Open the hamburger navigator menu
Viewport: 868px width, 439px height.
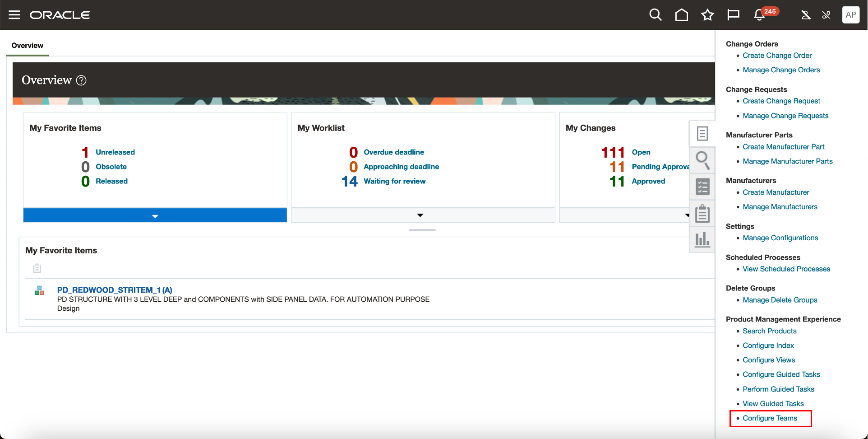(x=14, y=15)
